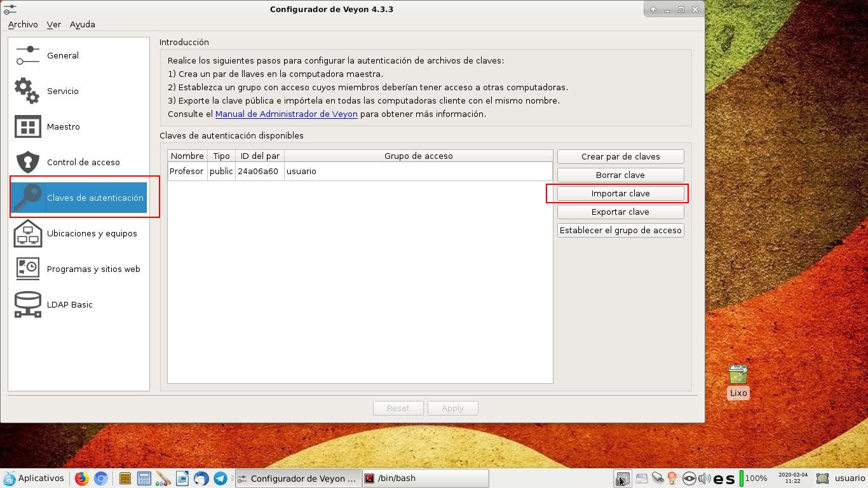Select the Servicio section icon

click(x=27, y=91)
